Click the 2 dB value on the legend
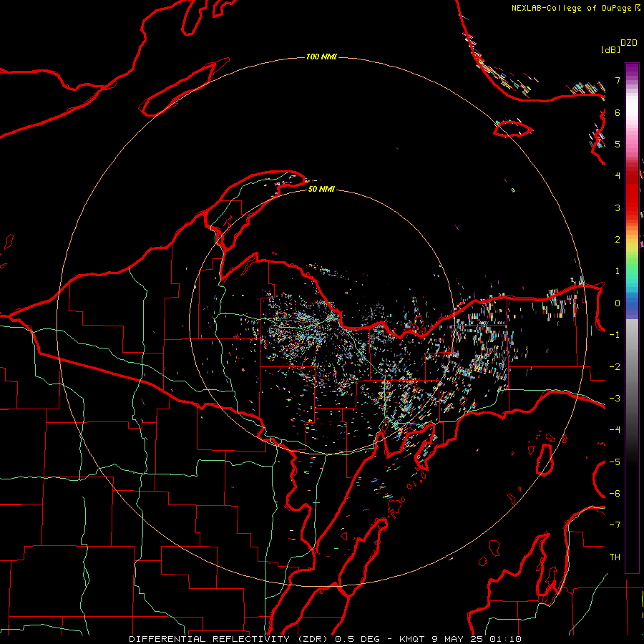Screen dimensions: 644x644 (x=618, y=240)
